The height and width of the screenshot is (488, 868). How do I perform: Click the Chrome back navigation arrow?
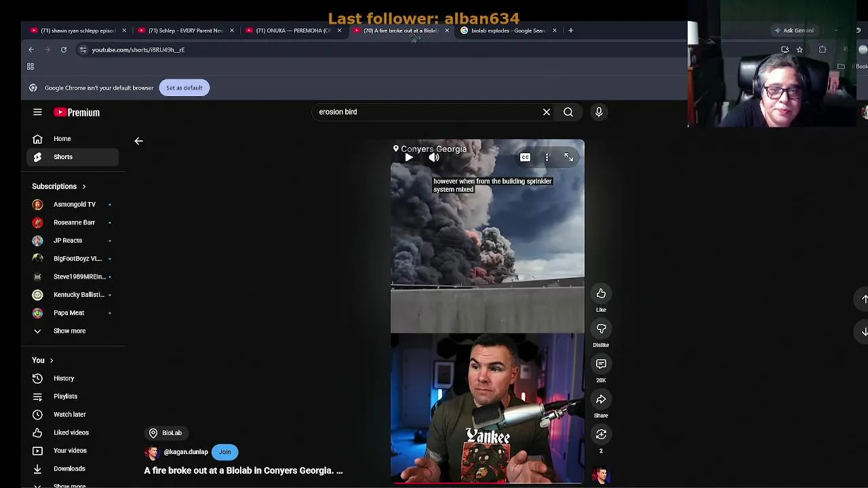pos(31,49)
